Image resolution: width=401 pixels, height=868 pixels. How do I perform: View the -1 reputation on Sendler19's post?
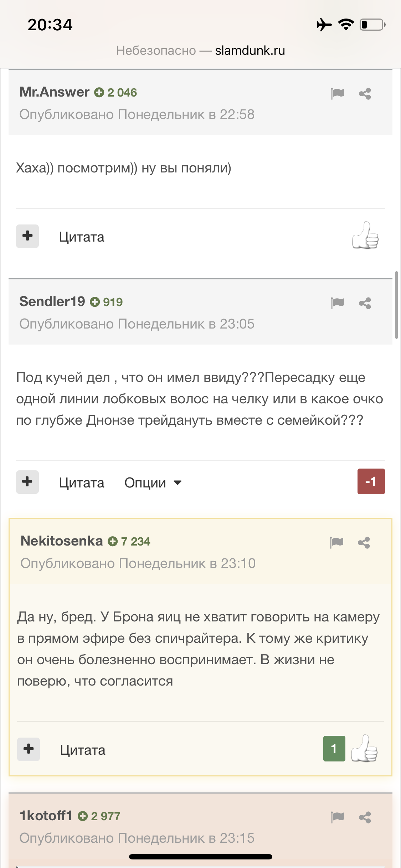tap(371, 481)
